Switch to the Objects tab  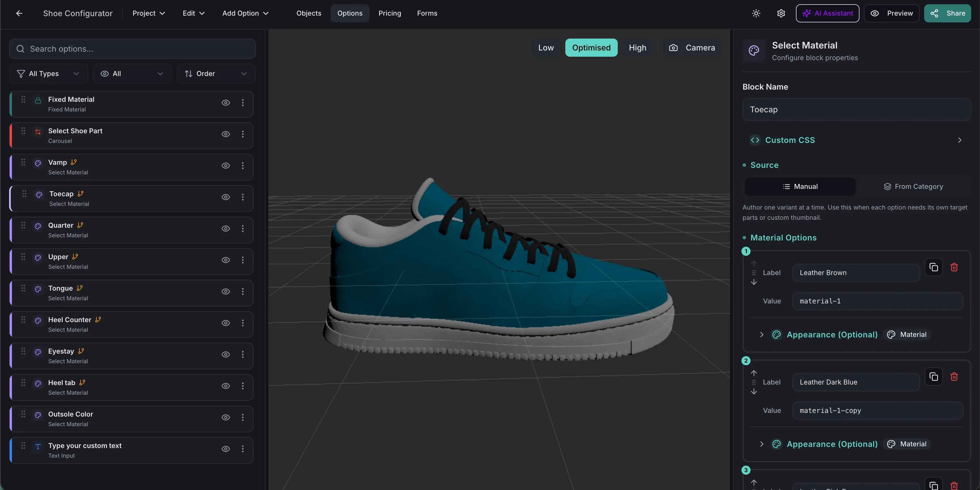(309, 13)
